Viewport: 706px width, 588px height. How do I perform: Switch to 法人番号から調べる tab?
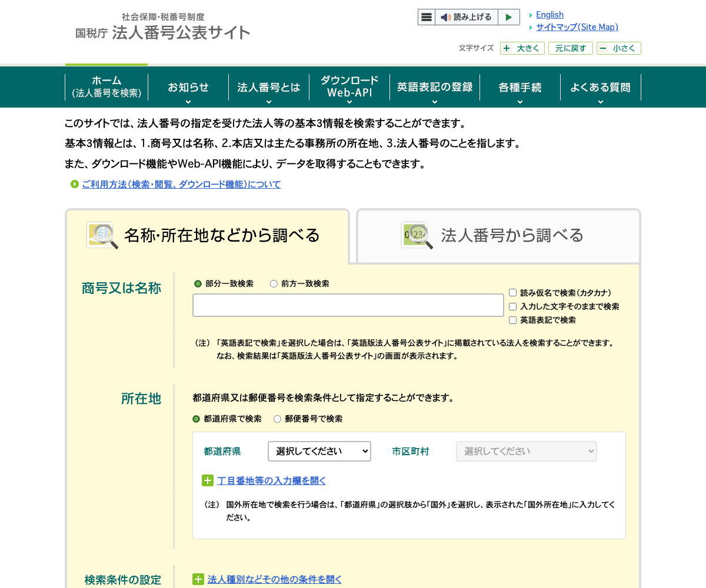(x=498, y=236)
